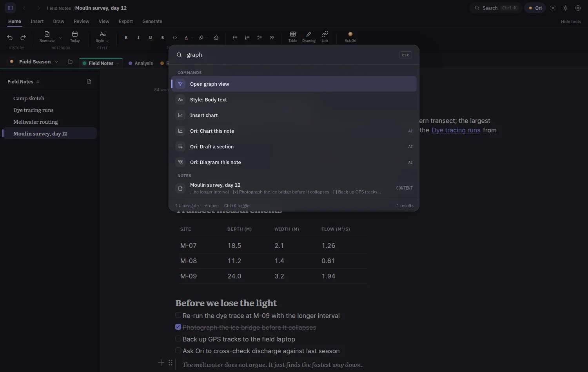Go forward with the right arrow
This screenshot has height=372, width=588.
(x=38, y=8)
